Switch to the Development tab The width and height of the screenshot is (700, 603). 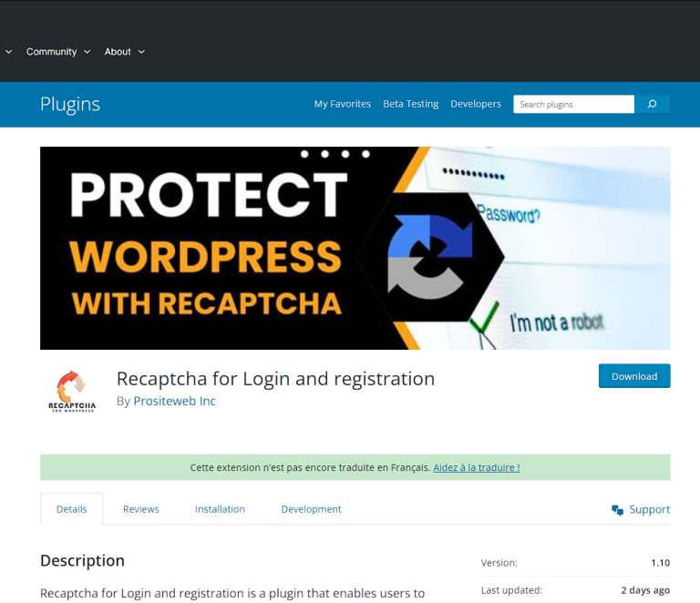311,509
